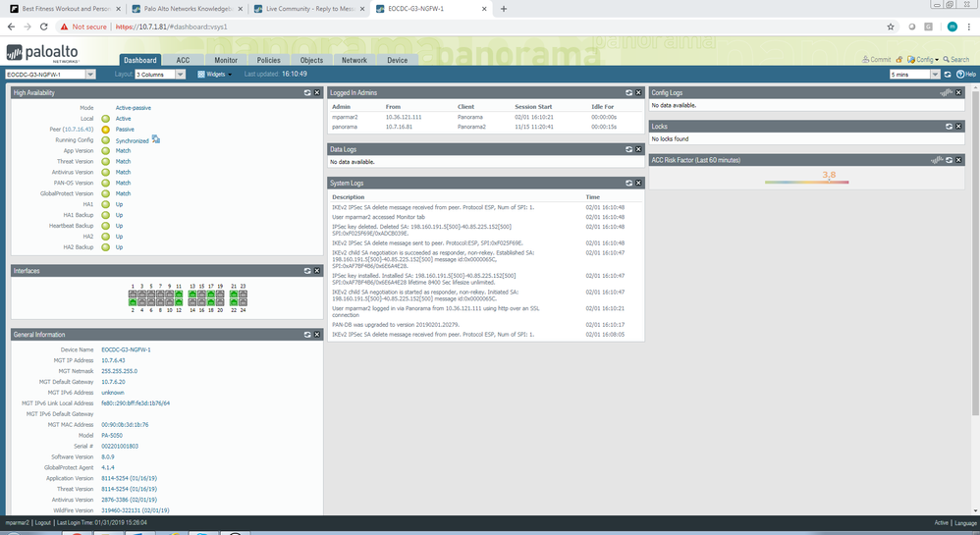Refresh the Interfaces widget
The width and height of the screenshot is (980, 535).
click(x=307, y=271)
